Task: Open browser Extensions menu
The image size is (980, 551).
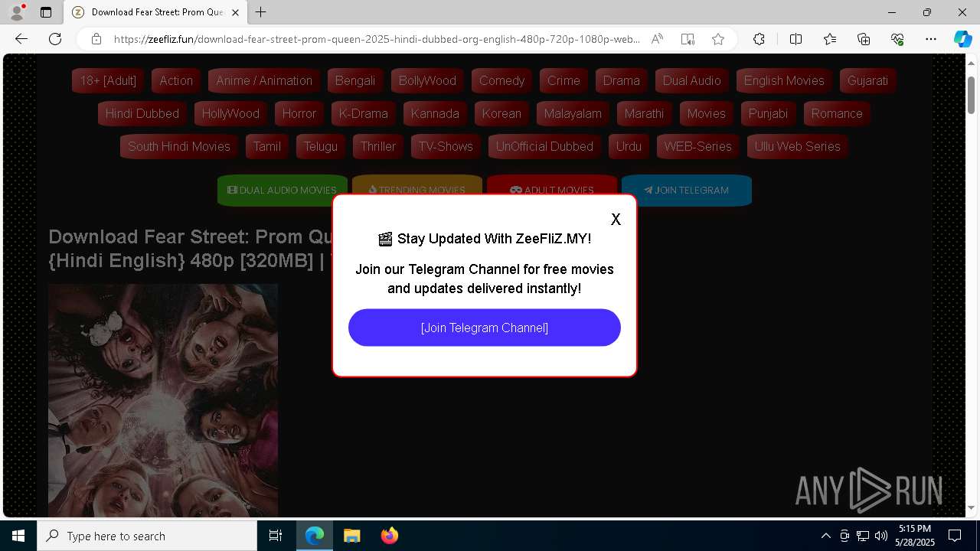Action: click(759, 39)
